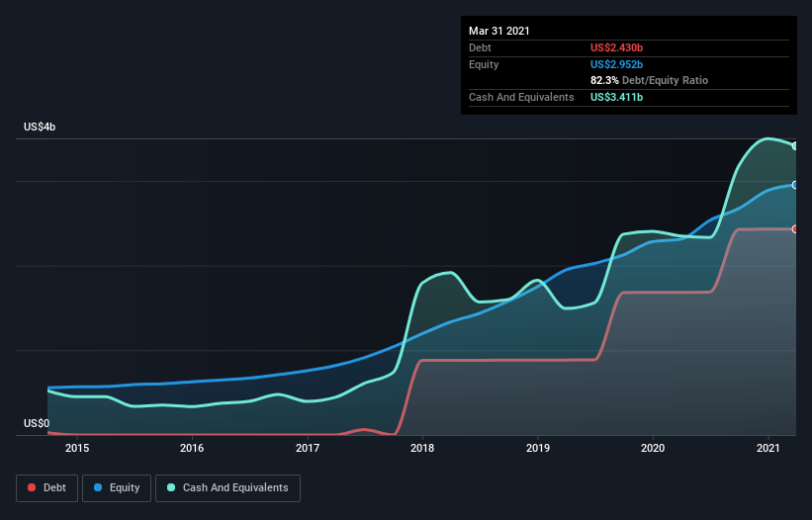Click the red Debt legend dot
This screenshot has width=812, height=520.
point(32,487)
